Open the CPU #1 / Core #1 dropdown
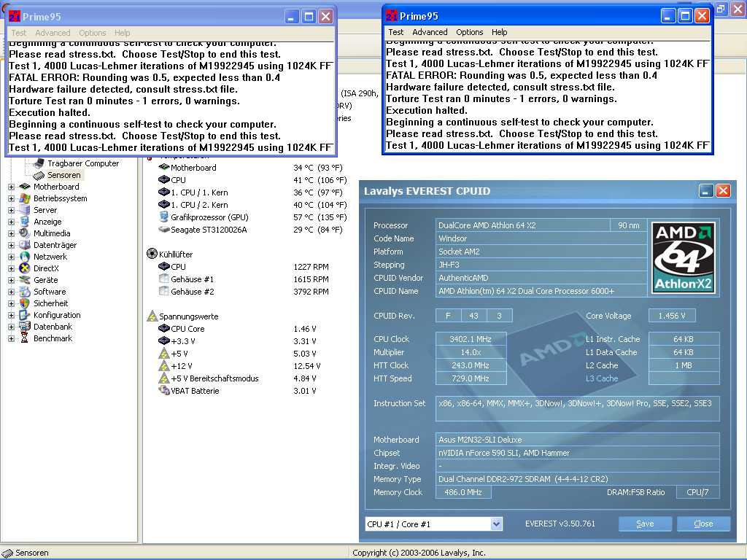The width and height of the screenshot is (747, 560). [496, 524]
